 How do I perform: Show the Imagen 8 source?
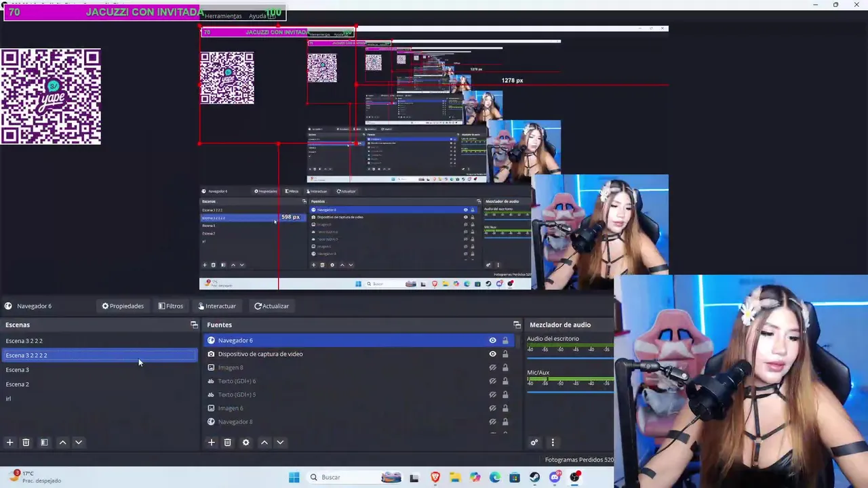pos(492,367)
